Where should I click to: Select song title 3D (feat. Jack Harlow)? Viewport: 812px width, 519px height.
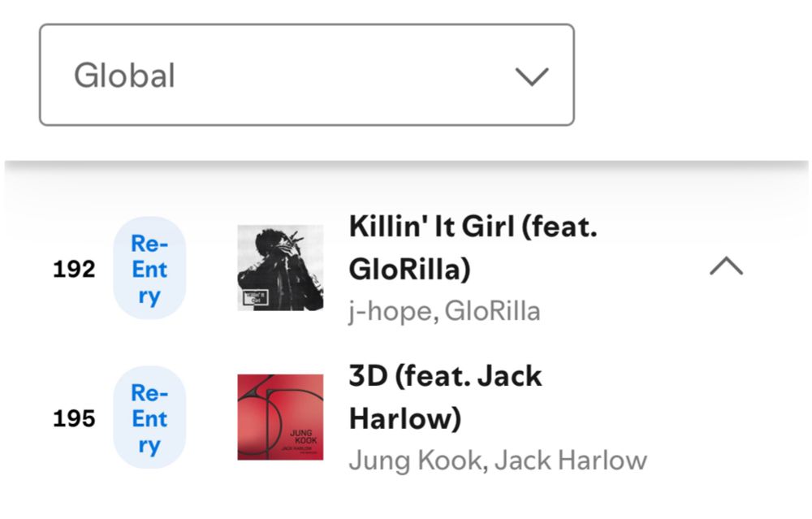pos(445,396)
